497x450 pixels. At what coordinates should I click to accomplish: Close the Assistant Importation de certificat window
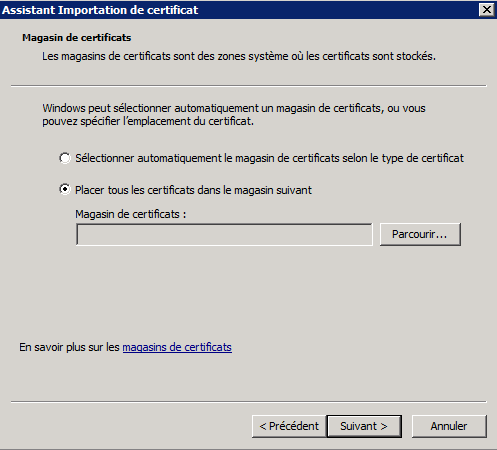pos(487,10)
